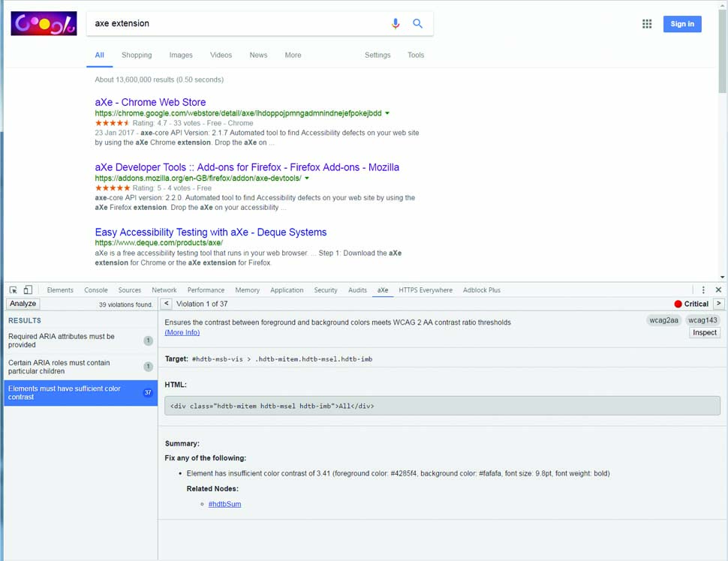Click the blue search magnifier icon
Image resolution: width=728 pixels, height=561 pixels.
[x=417, y=23]
